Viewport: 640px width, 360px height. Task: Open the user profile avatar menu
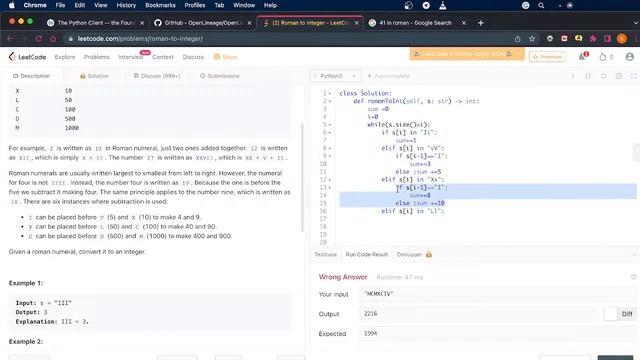click(629, 57)
